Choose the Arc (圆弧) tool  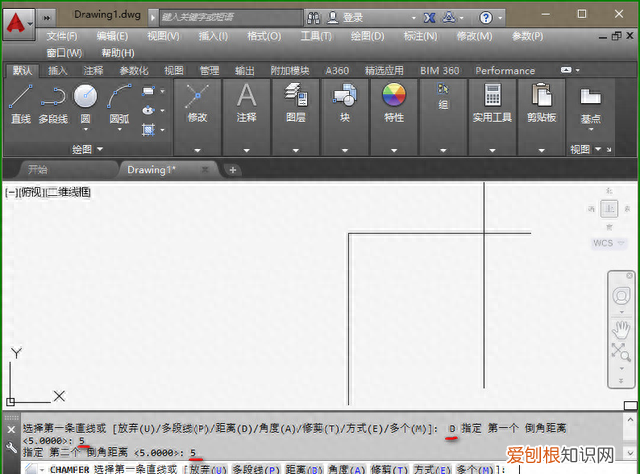(119, 98)
